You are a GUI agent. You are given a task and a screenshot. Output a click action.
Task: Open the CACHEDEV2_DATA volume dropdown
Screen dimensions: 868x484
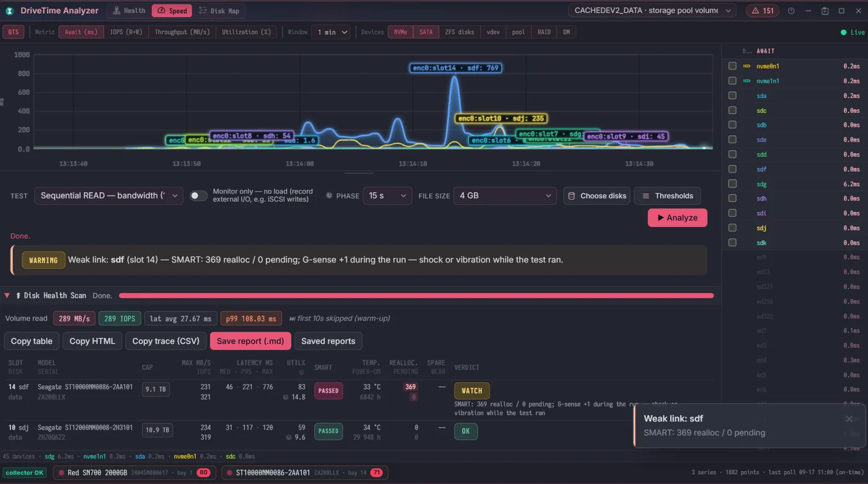[x=653, y=11]
